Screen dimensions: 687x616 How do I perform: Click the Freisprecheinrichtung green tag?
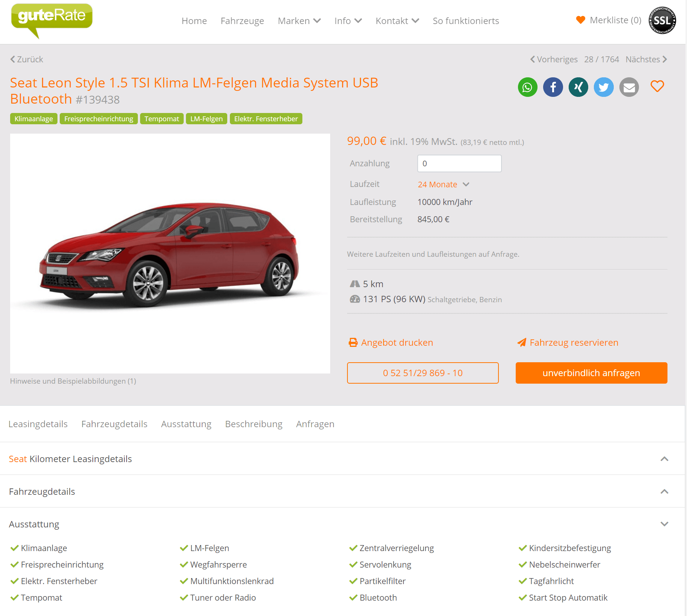click(99, 119)
